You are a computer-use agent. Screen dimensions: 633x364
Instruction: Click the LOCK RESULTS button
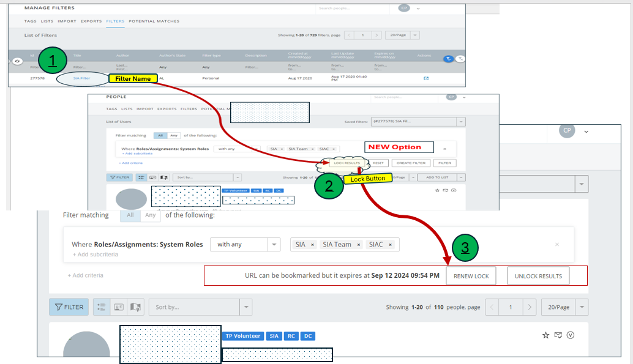coord(346,163)
